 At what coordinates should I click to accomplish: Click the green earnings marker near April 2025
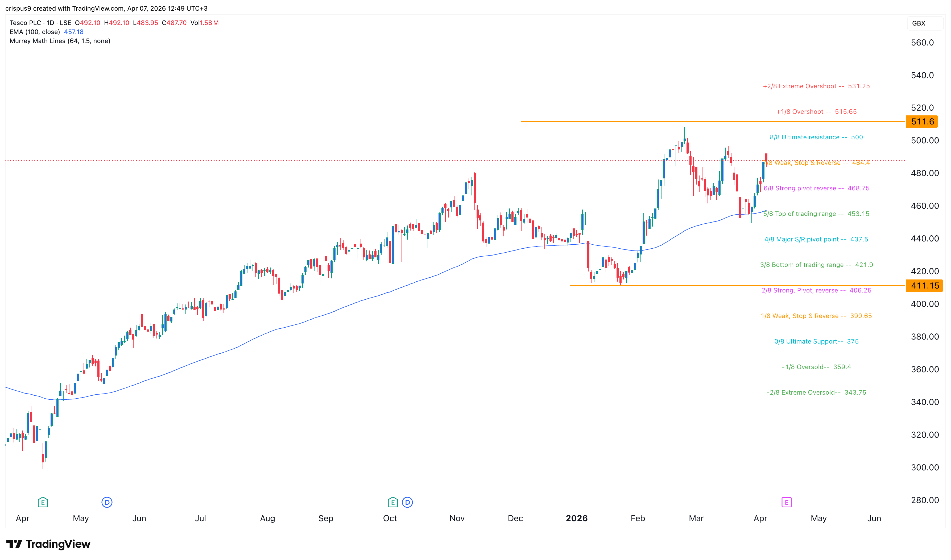point(43,502)
